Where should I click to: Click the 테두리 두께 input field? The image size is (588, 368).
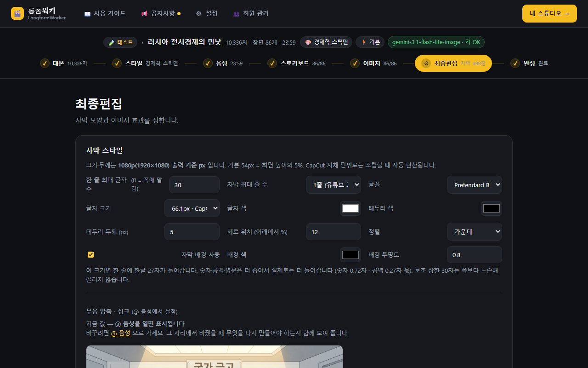192,232
